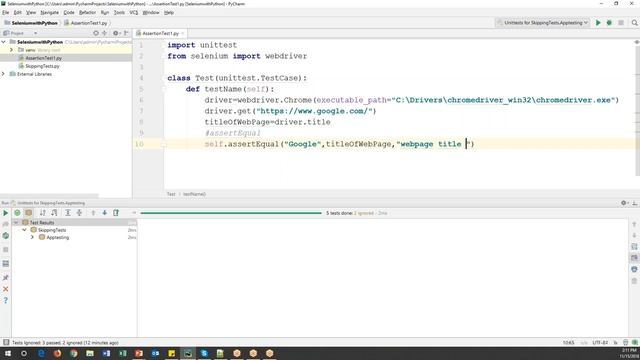Run the selected unittest configuration
Viewport: 640px width, 360px height.
(x=598, y=23)
